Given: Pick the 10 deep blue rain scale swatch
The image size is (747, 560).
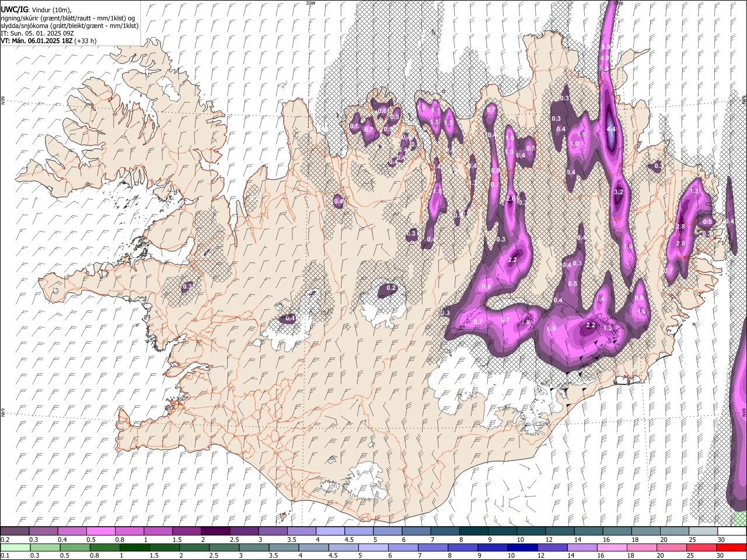Looking at the screenshot, I should point(522,547).
